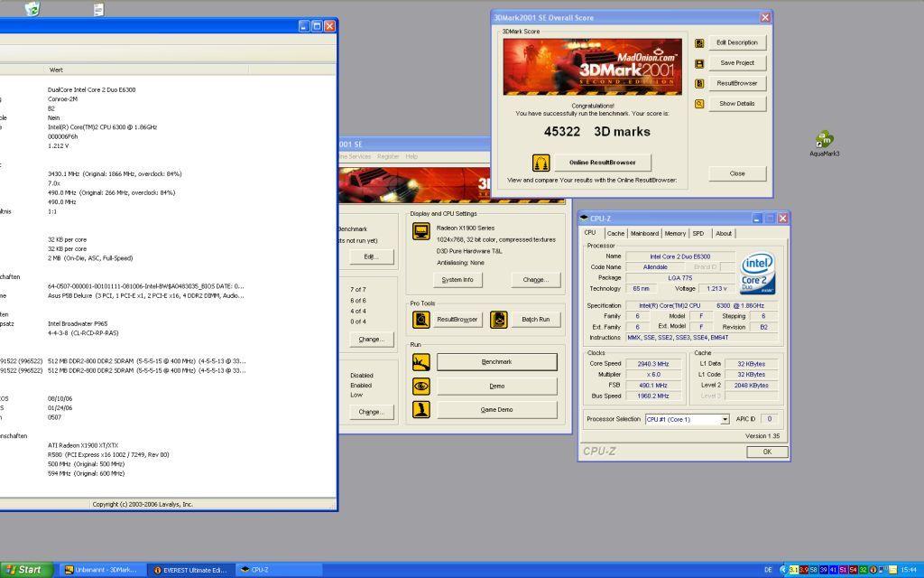924x578 pixels.
Task: Click the Pro Tools ResultBrowser button
Action: (457, 320)
